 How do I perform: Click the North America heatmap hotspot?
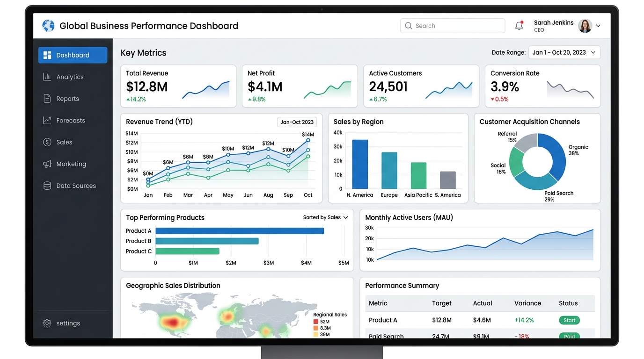(x=173, y=322)
